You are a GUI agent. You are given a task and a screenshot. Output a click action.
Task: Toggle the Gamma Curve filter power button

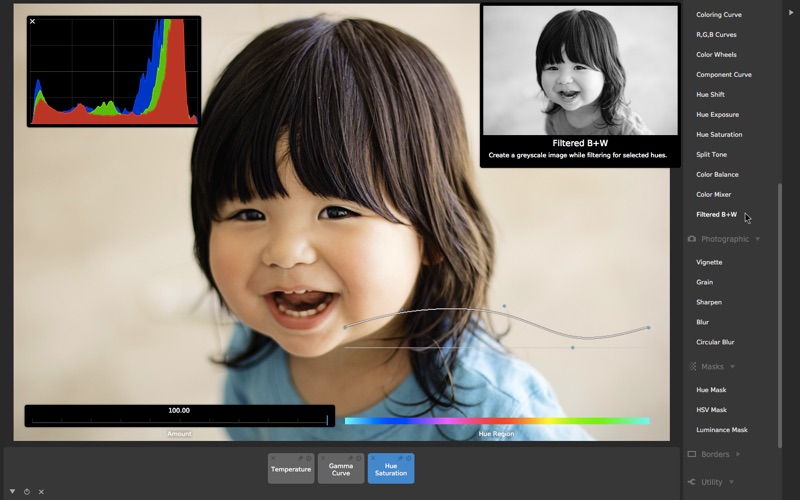click(359, 458)
